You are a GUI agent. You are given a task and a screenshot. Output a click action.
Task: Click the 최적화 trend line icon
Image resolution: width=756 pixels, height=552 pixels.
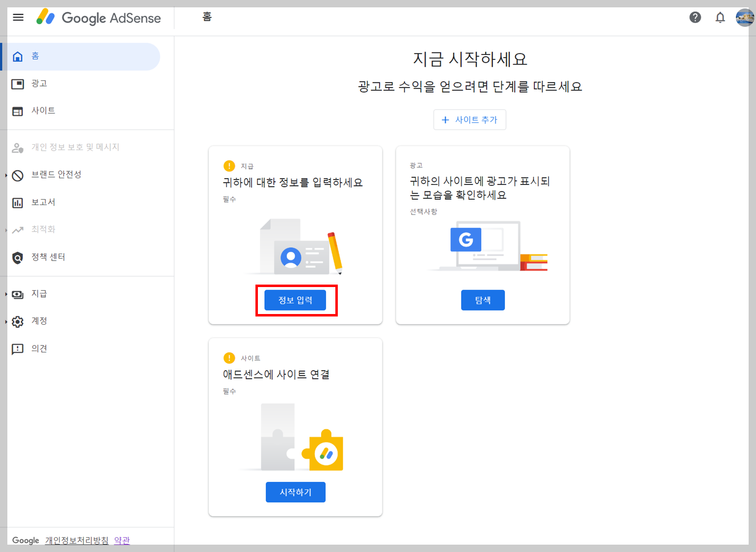[x=18, y=230]
